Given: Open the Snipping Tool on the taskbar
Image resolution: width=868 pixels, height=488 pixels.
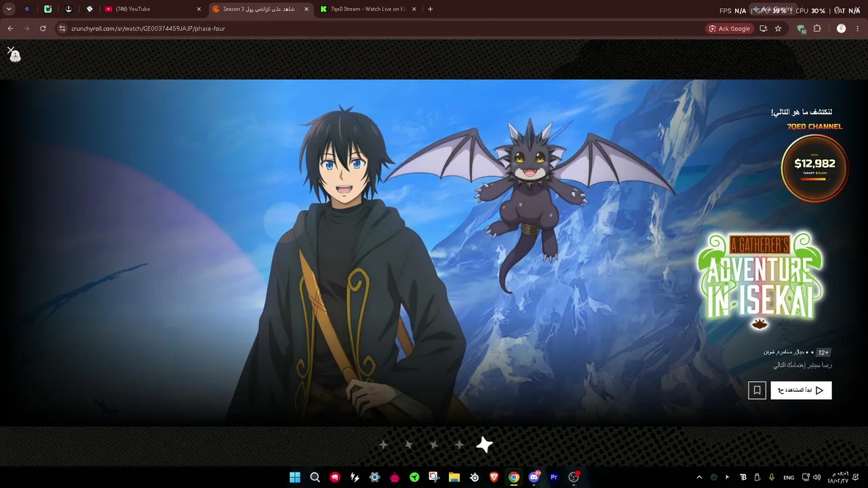Looking at the screenshot, I should [434, 477].
